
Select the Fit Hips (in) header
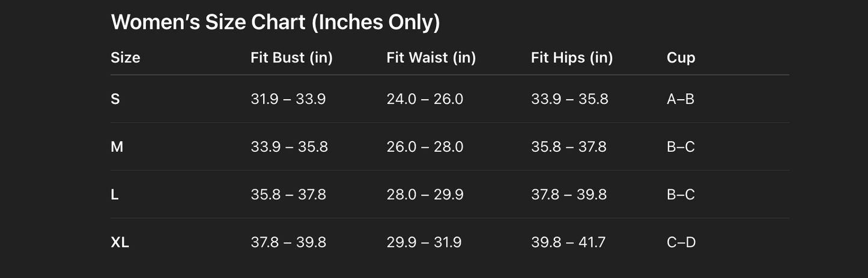click(x=572, y=58)
